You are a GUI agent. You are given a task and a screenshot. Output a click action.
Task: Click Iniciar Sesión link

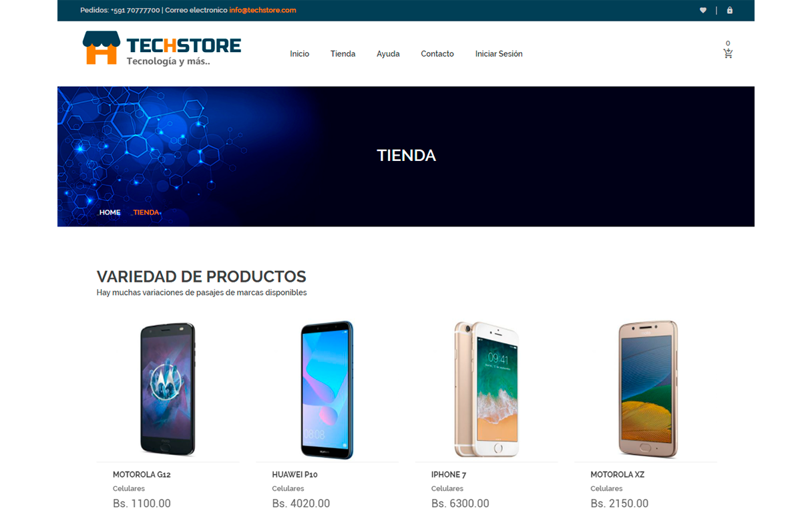point(499,54)
